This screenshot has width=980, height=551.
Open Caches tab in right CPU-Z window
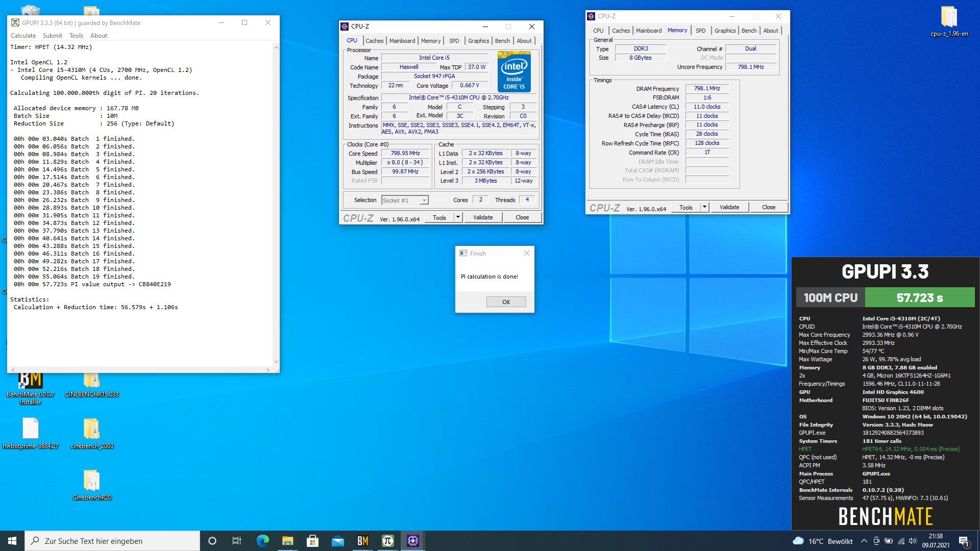coord(621,31)
